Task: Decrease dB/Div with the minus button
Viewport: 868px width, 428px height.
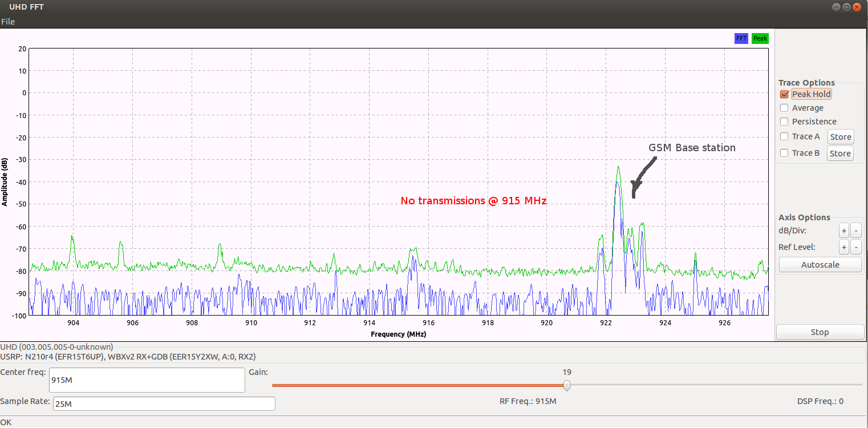Action: coord(856,231)
